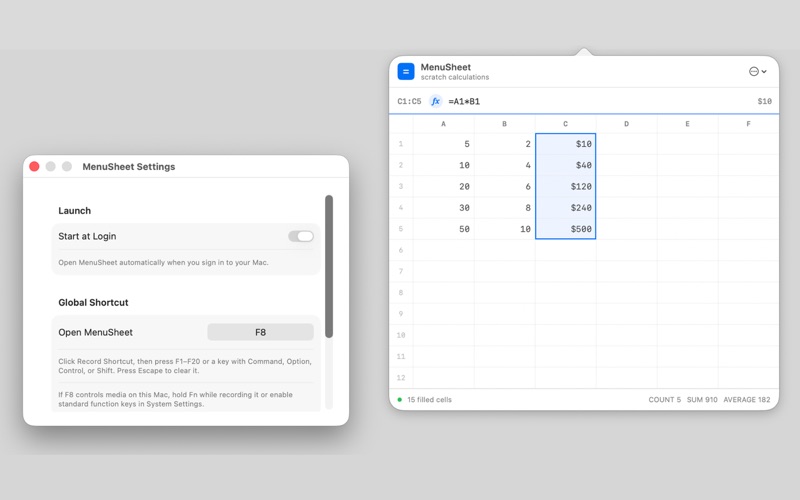Select column B header
Image resolution: width=800 pixels, height=500 pixels.
pyautogui.click(x=505, y=124)
